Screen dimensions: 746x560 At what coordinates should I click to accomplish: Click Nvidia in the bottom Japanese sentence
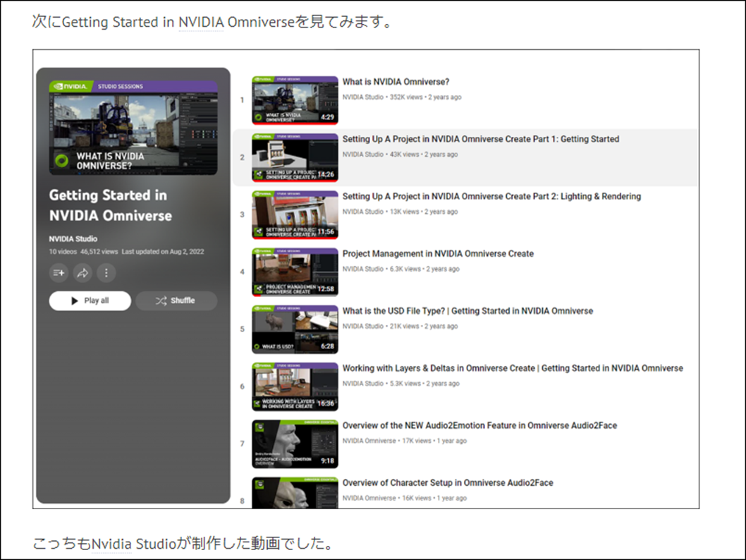[x=111, y=543]
